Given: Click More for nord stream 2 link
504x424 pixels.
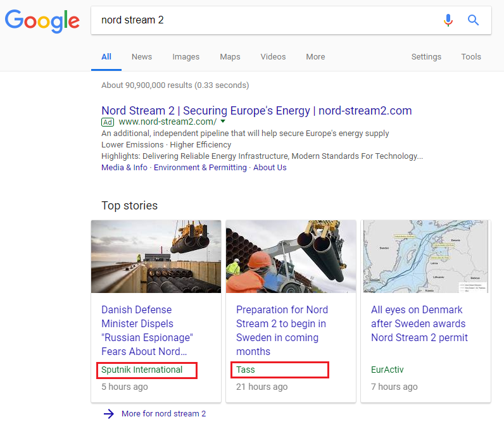Looking at the screenshot, I should click(x=163, y=414).
